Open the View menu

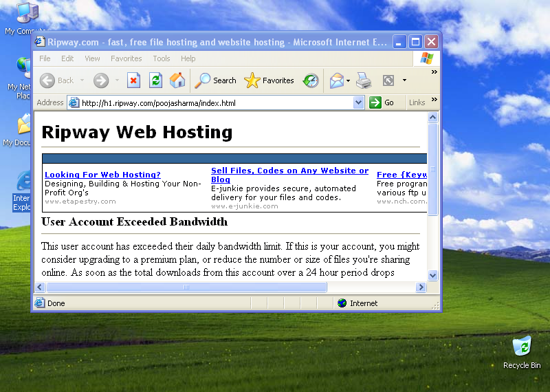tap(92, 58)
